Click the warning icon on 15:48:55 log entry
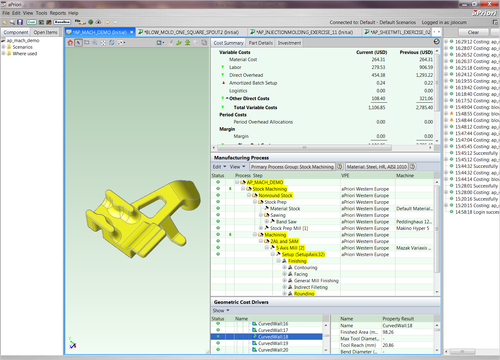 pyautogui.click(x=451, y=114)
